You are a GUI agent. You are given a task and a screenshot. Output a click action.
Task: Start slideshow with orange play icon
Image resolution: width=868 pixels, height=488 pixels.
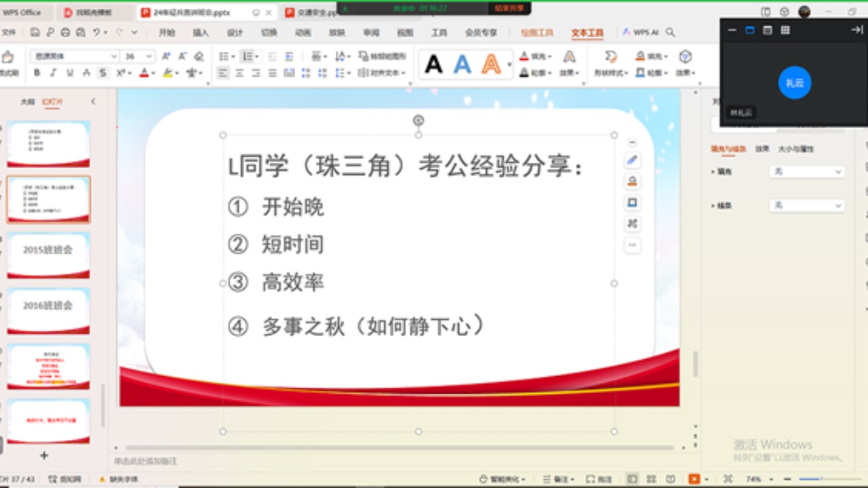point(694,479)
